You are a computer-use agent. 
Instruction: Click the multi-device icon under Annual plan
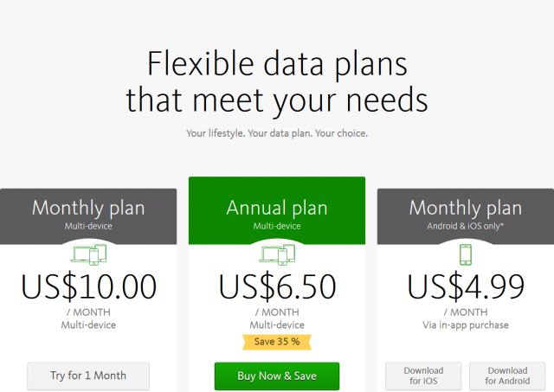tap(277, 254)
